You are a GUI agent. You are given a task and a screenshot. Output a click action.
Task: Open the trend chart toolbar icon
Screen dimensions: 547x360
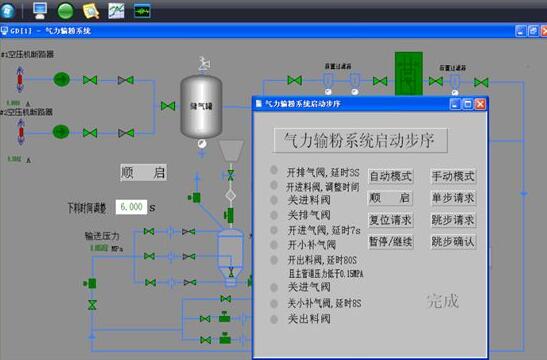pos(116,10)
